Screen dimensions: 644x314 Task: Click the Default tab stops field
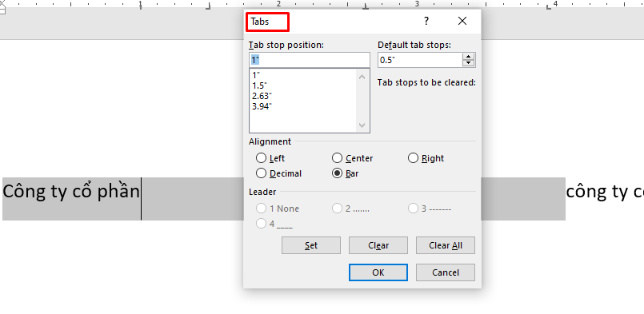420,60
